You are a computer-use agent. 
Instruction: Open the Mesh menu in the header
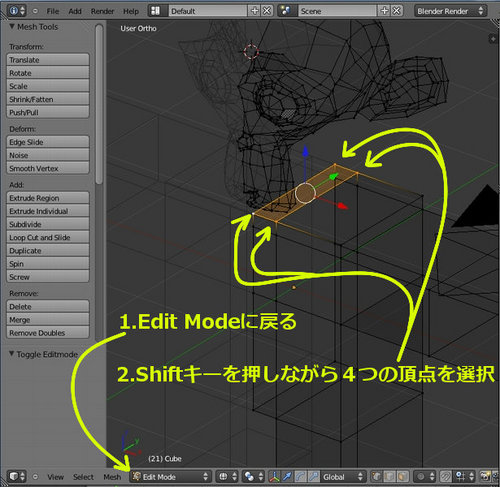coord(112,477)
